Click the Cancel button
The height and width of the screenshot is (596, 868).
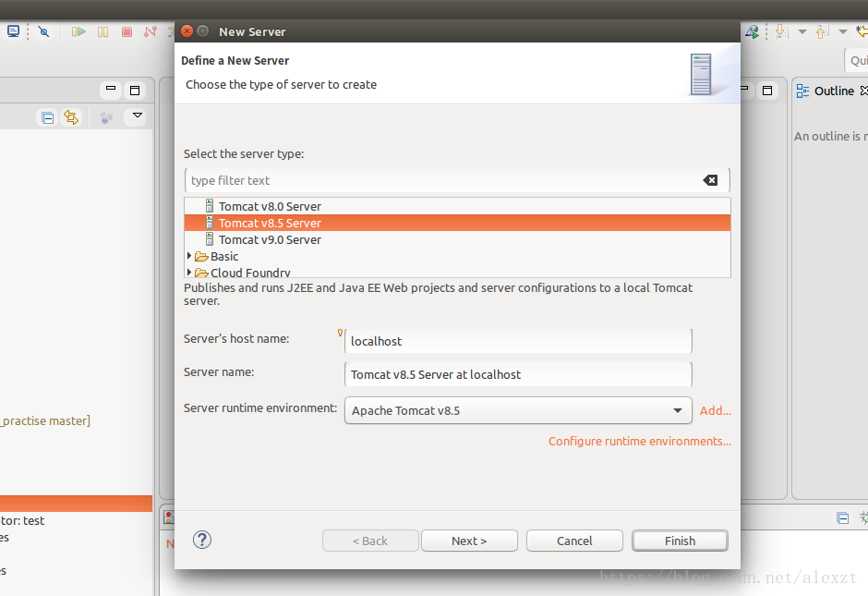(x=574, y=541)
